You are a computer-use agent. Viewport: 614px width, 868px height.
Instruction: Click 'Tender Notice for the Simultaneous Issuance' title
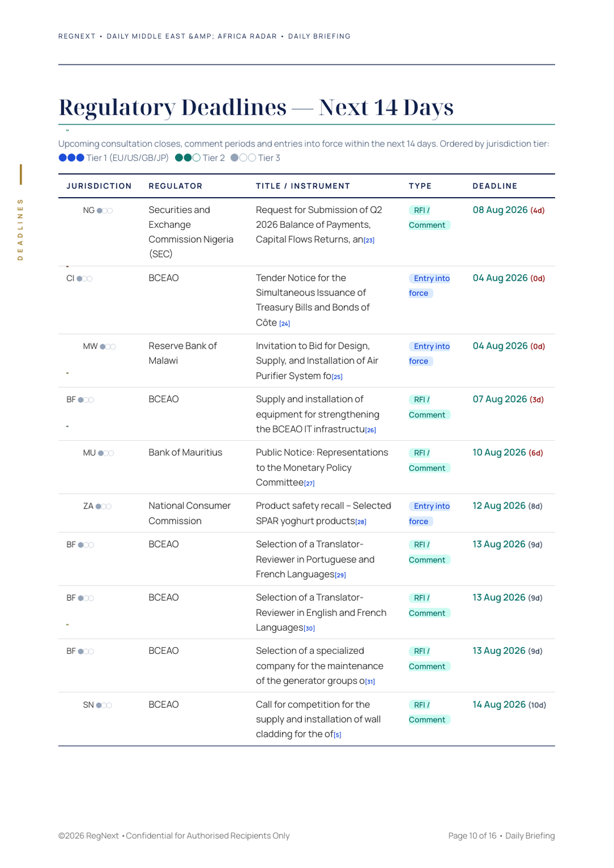[x=313, y=301]
